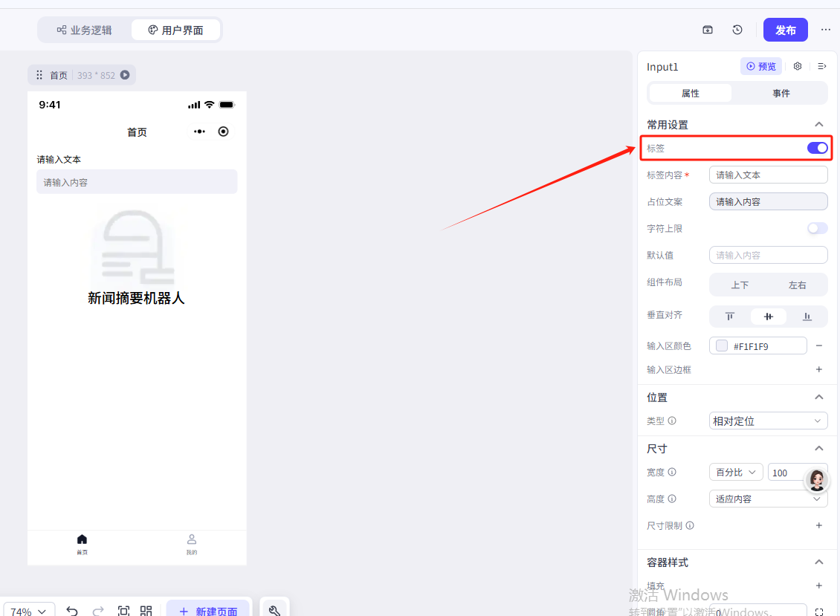Open the 宽度 百分比 unit dropdown
Image resolution: width=840 pixels, height=616 pixels.
point(736,473)
